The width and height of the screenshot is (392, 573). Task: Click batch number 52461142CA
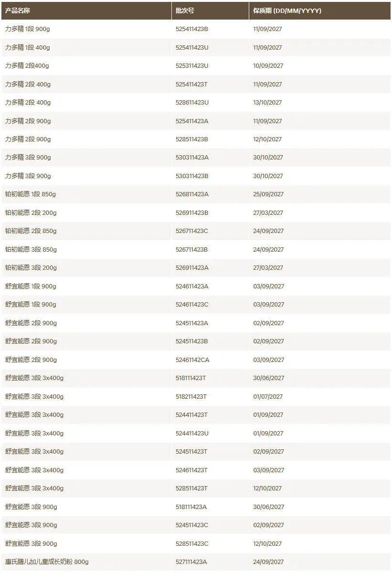coord(192,360)
